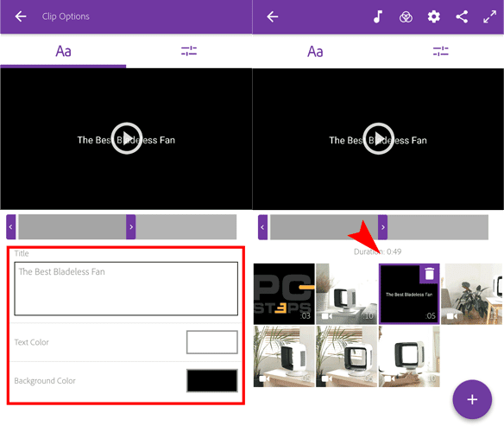This screenshot has width=504, height=432.
Task: Open project settings gear icon
Action: point(433,16)
